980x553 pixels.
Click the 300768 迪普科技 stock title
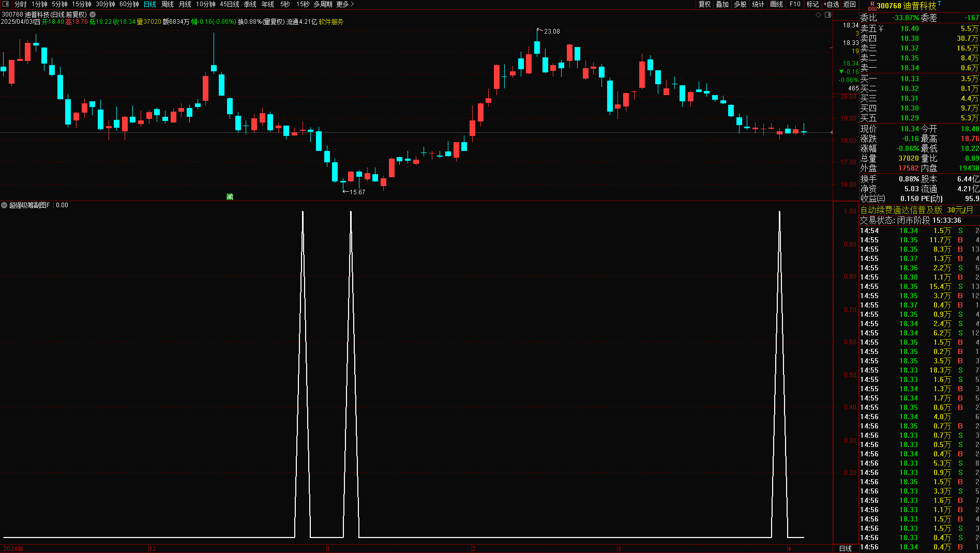[x=907, y=6]
